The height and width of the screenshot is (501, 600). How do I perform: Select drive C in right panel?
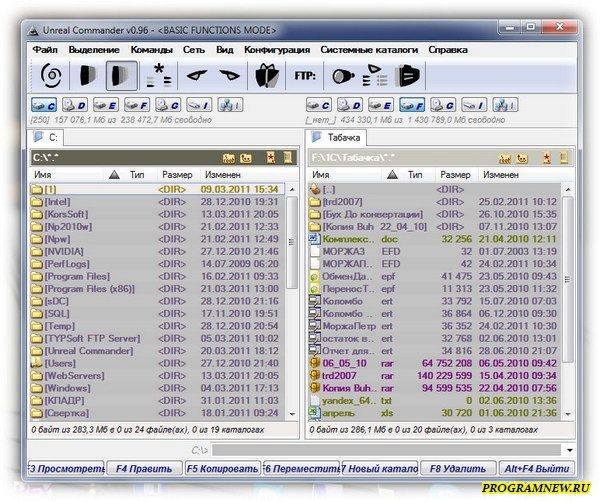[x=319, y=105]
